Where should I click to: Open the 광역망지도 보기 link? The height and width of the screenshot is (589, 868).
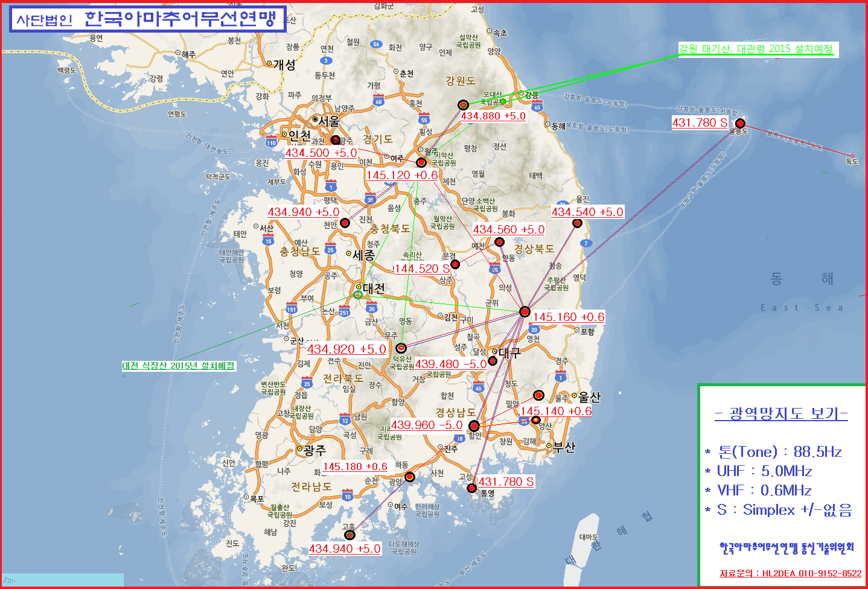781,414
